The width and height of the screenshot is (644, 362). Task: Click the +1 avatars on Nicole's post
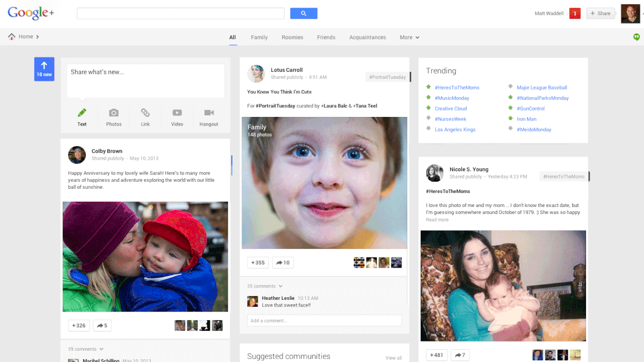[x=557, y=355]
